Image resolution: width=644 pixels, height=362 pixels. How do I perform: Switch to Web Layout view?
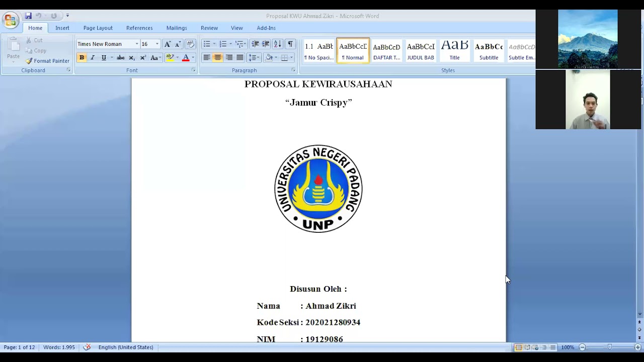tap(535, 347)
